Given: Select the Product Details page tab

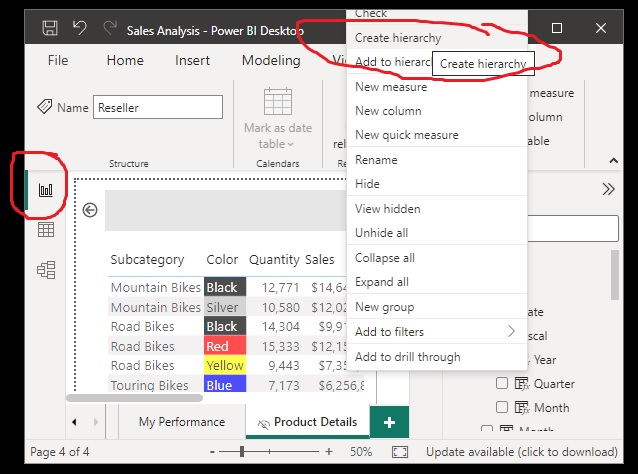Looking at the screenshot, I should (x=308, y=422).
